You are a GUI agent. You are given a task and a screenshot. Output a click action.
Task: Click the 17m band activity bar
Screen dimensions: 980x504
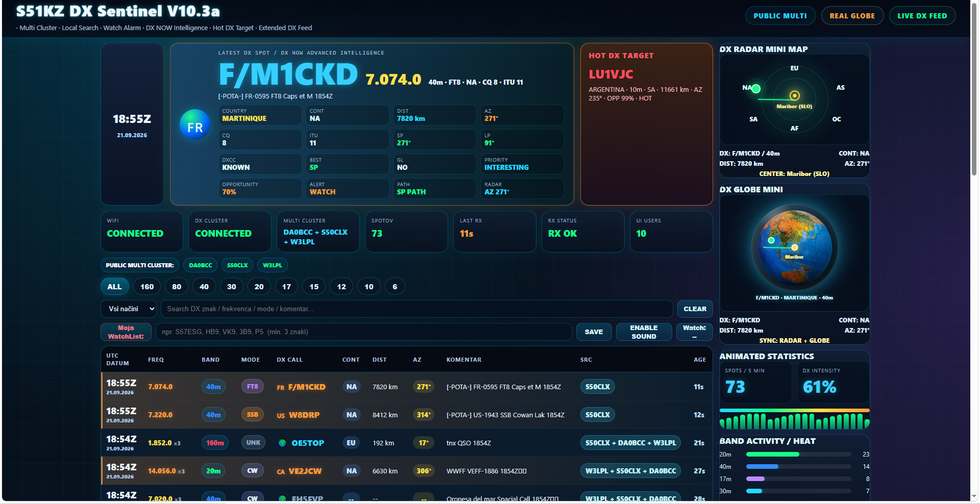798,478
